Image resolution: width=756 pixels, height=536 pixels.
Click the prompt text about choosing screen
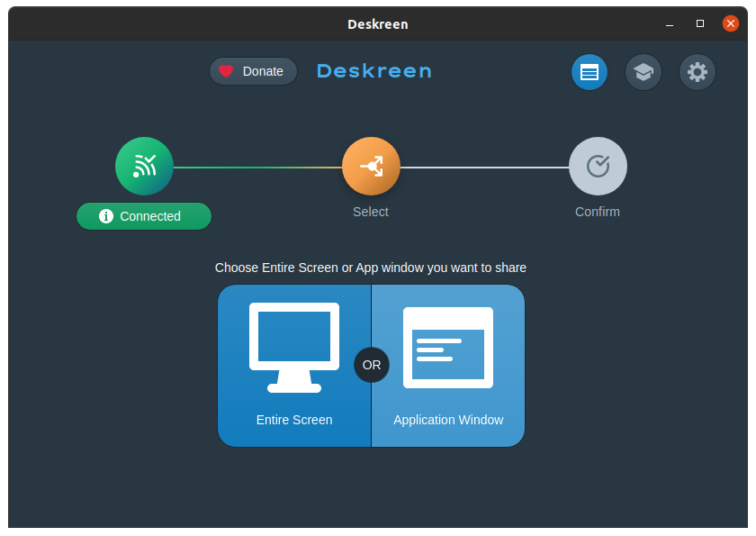pos(370,268)
